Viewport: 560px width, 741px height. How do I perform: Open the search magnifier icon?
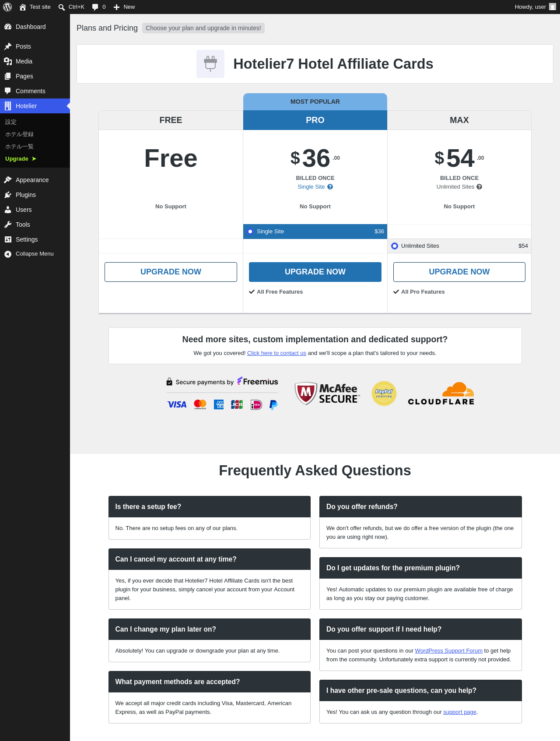[x=62, y=7]
